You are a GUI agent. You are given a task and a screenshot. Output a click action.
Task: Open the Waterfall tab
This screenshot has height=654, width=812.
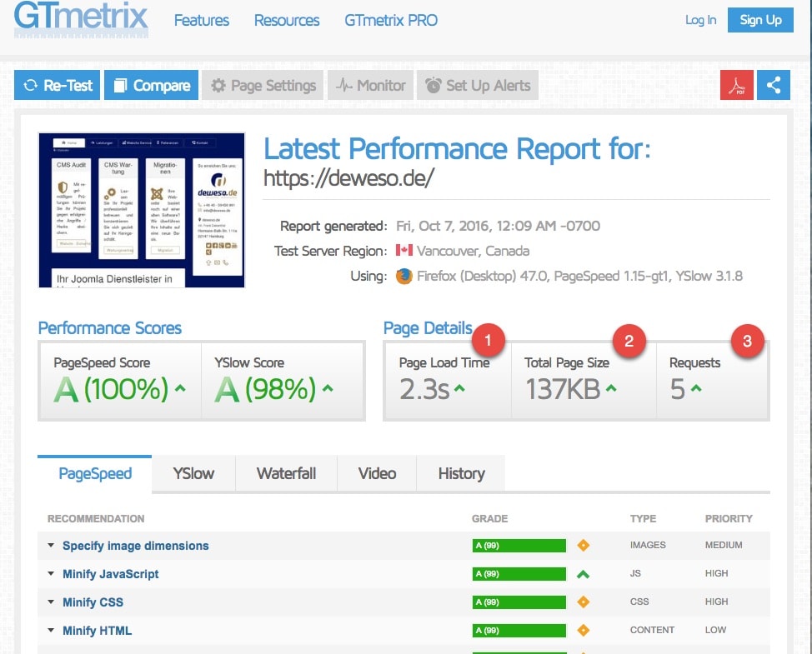click(286, 473)
